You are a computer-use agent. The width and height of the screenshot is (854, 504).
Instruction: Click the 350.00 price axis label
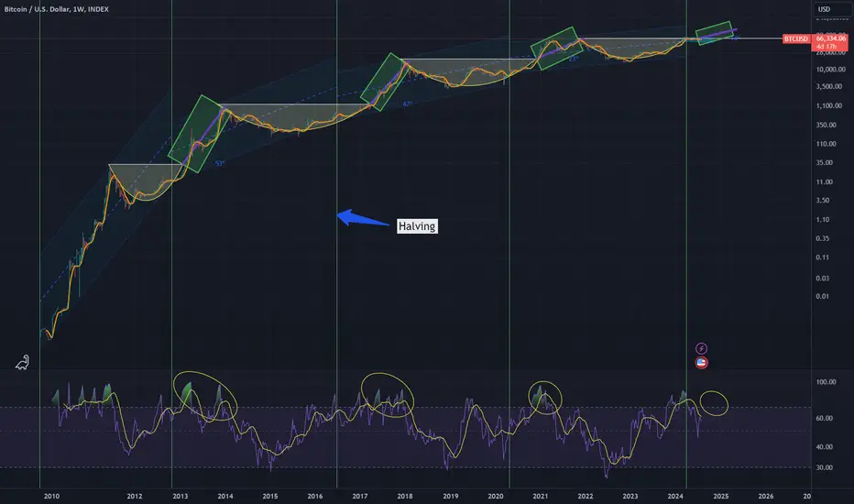[826, 125]
